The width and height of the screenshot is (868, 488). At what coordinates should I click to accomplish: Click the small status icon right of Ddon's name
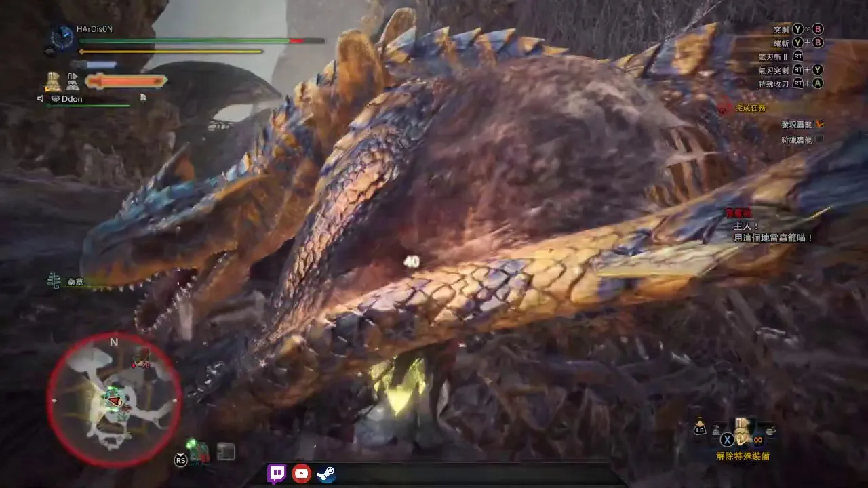click(x=143, y=98)
